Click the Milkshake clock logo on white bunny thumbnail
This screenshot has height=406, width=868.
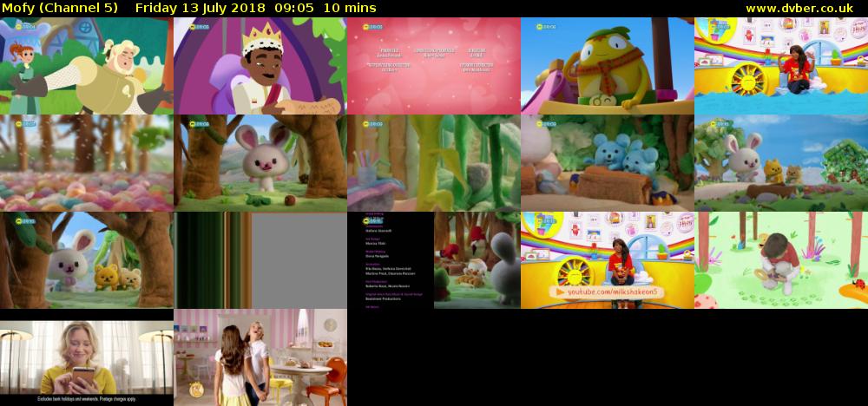coord(199,124)
